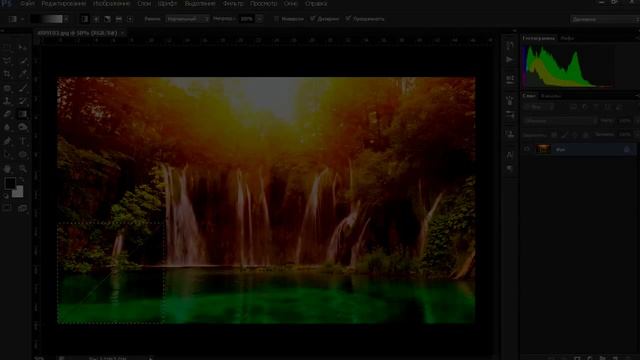The width and height of the screenshot is (640, 360).
Task: Open the background color swatch
Action: (x=18, y=191)
